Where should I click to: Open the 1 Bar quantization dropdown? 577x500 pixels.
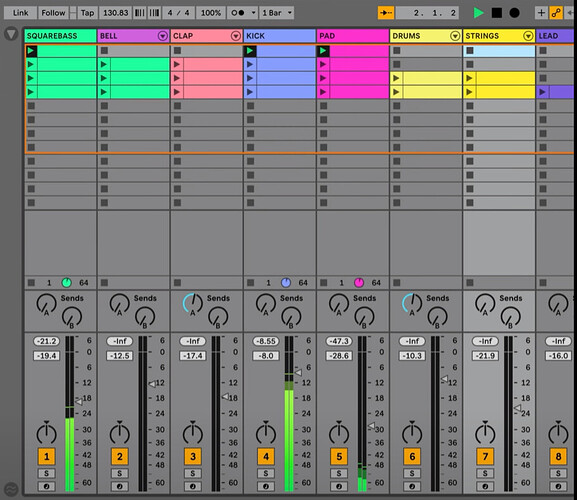[277, 13]
